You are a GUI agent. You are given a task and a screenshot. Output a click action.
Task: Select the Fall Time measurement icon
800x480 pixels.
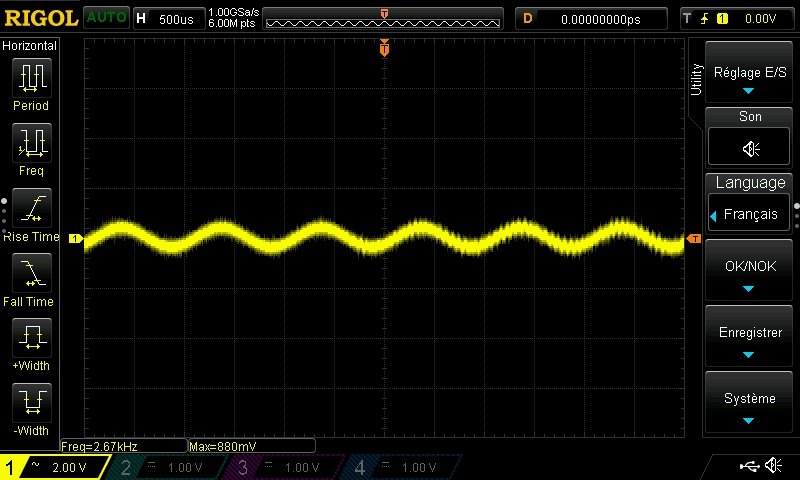[x=32, y=272]
